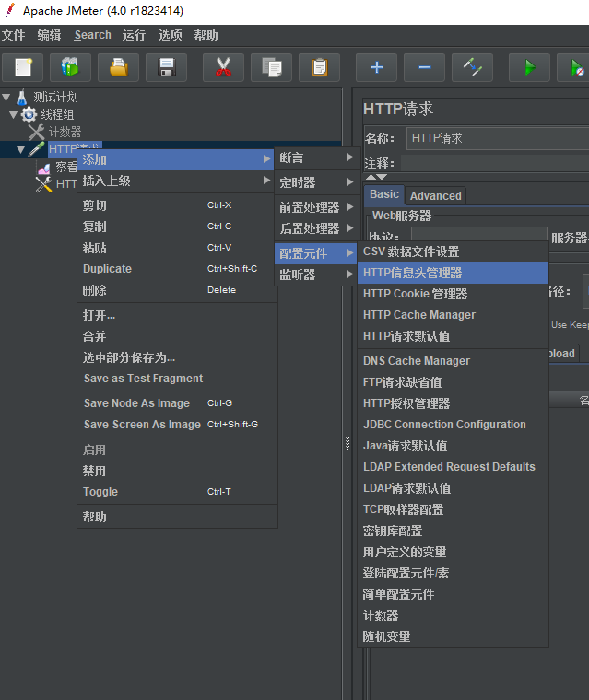This screenshot has height=700, width=589.
Task: Collapse the 线程组 tree node
Action: [14, 115]
